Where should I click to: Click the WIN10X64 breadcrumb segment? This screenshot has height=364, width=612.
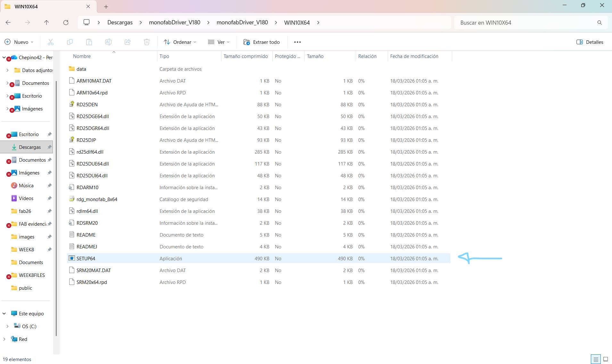pyautogui.click(x=297, y=22)
